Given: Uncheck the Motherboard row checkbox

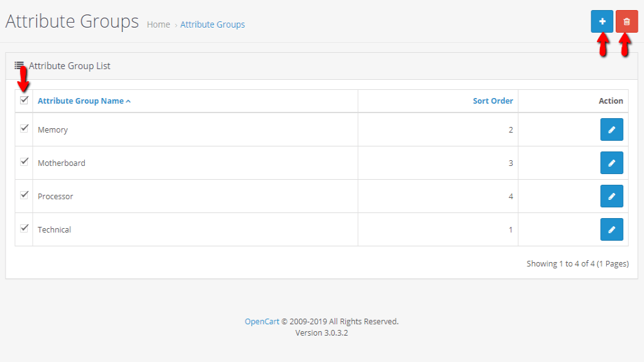Looking at the screenshot, I should [25, 162].
